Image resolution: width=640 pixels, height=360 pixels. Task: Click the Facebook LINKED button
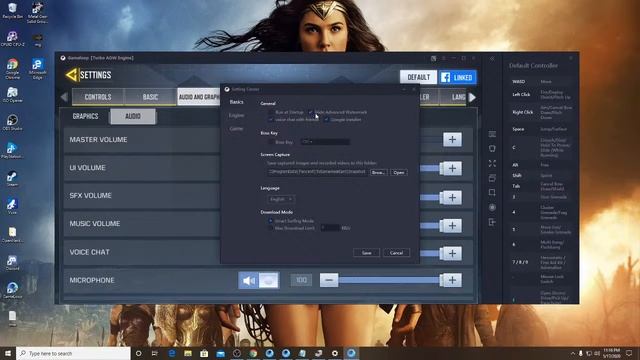tap(457, 77)
